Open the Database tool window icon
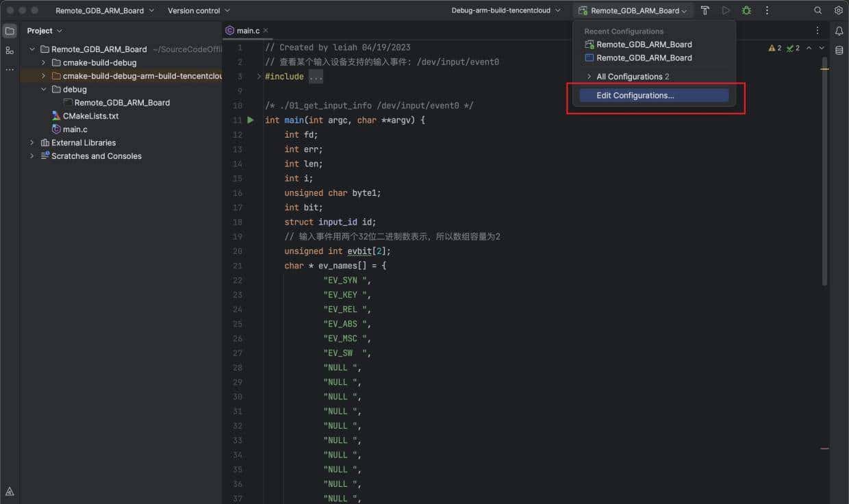Screen dimensions: 849x504 point(839,50)
